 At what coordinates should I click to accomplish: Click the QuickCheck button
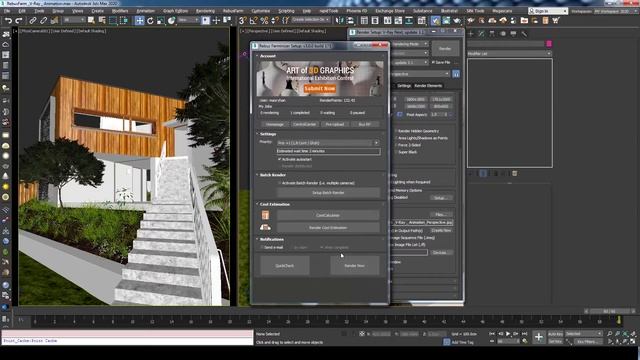click(284, 266)
